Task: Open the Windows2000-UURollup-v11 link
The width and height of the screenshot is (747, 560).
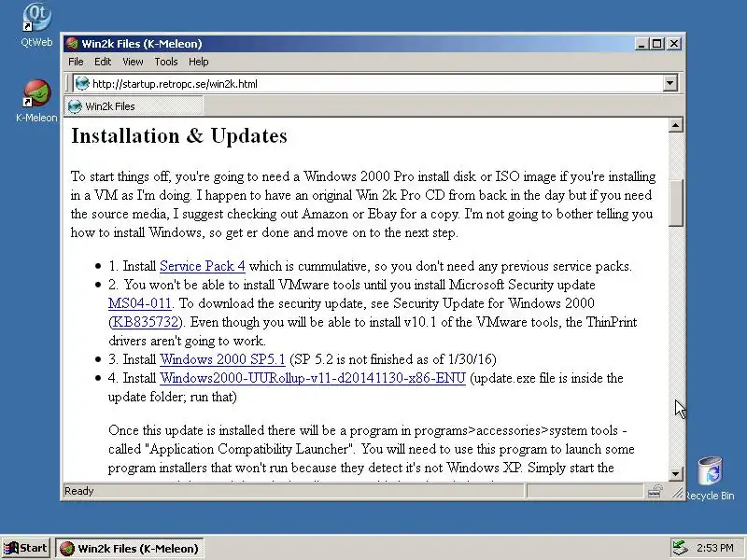Action: 313,378
